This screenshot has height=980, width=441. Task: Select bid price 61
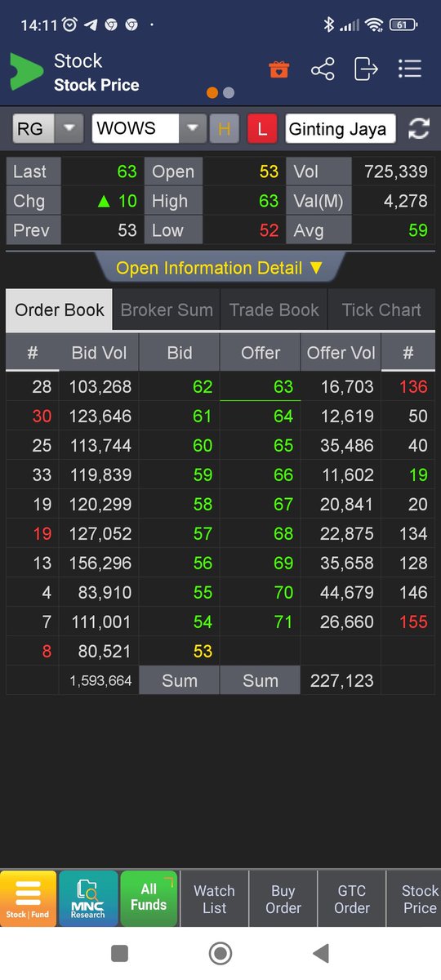pos(203,416)
